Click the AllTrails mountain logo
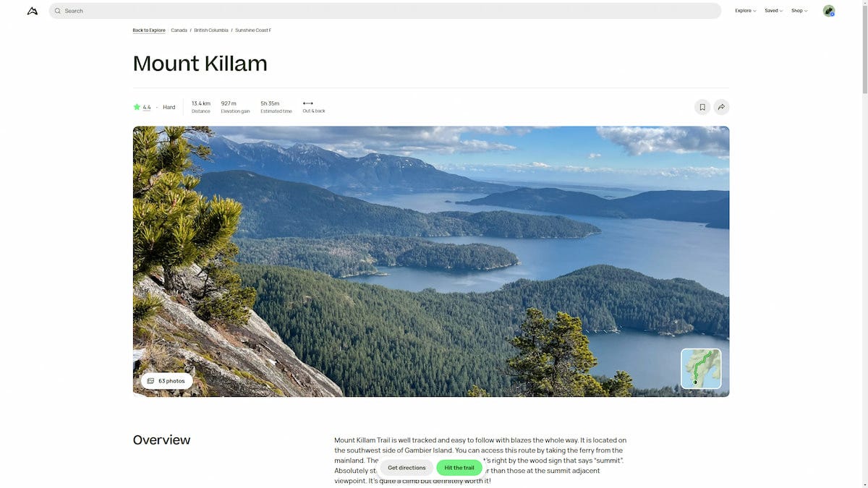 click(33, 11)
